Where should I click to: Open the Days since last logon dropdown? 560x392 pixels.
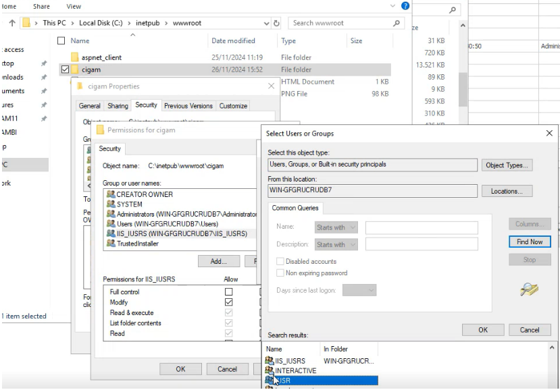[x=359, y=290]
